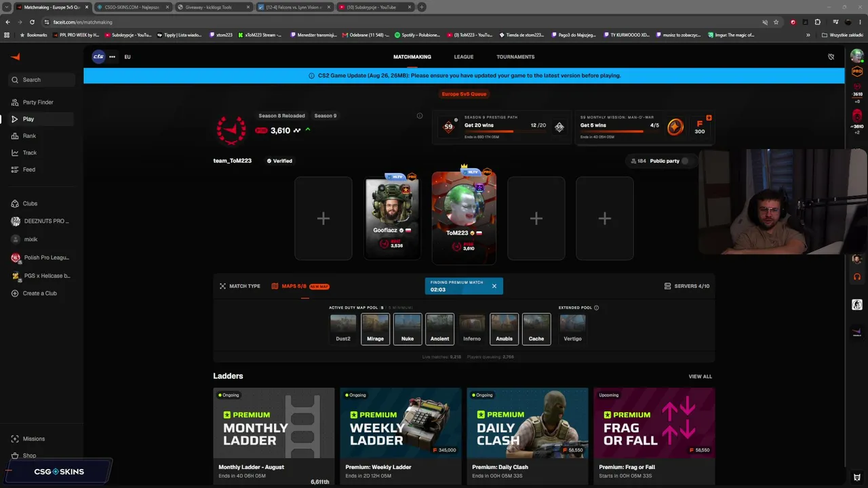The width and height of the screenshot is (868, 488).
Task: Open the Premium: Frag or Fall card
Action: [x=654, y=436]
